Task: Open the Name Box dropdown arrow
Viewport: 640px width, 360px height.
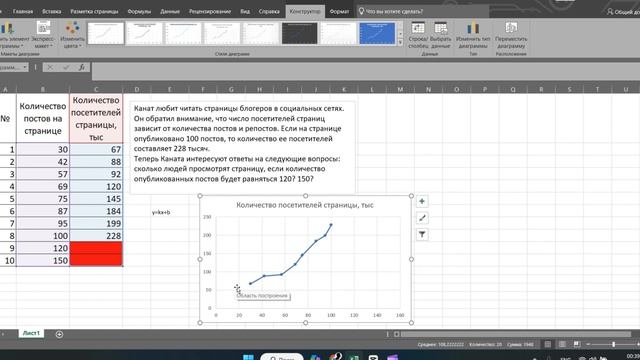Action: click(25, 67)
